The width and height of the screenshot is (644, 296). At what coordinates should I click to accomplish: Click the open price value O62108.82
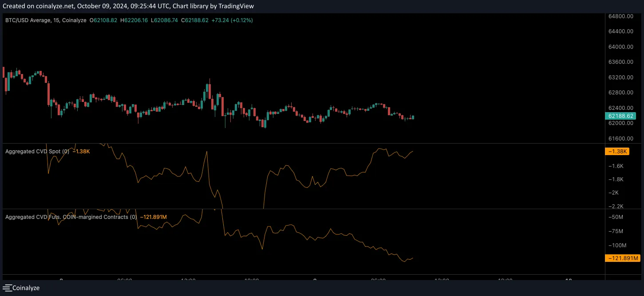click(x=103, y=20)
